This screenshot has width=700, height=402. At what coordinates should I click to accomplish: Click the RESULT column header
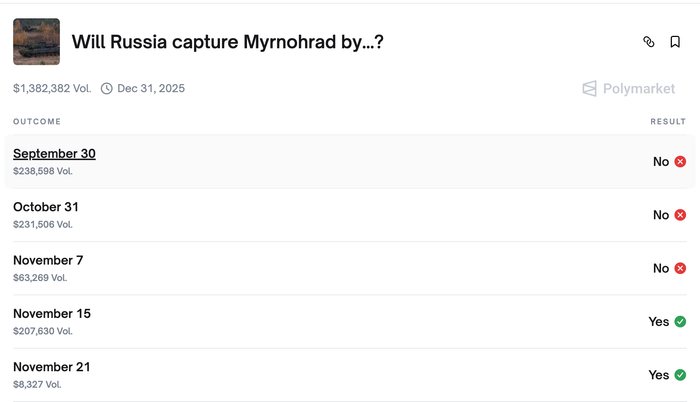click(668, 122)
